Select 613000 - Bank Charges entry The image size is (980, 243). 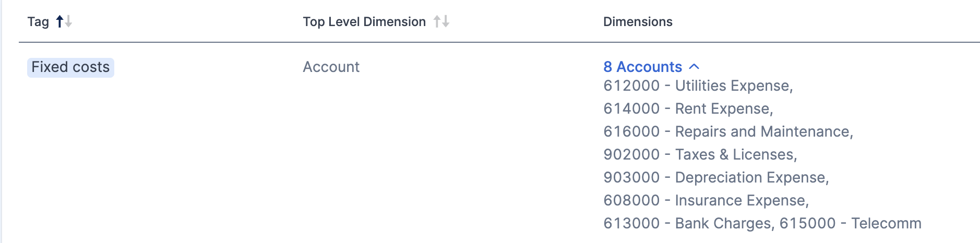[689, 223]
